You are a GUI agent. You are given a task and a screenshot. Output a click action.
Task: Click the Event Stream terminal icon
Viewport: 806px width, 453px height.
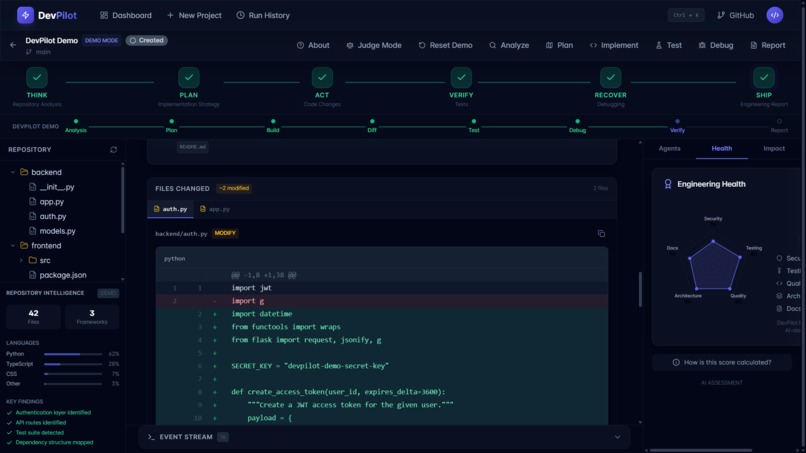click(x=151, y=437)
